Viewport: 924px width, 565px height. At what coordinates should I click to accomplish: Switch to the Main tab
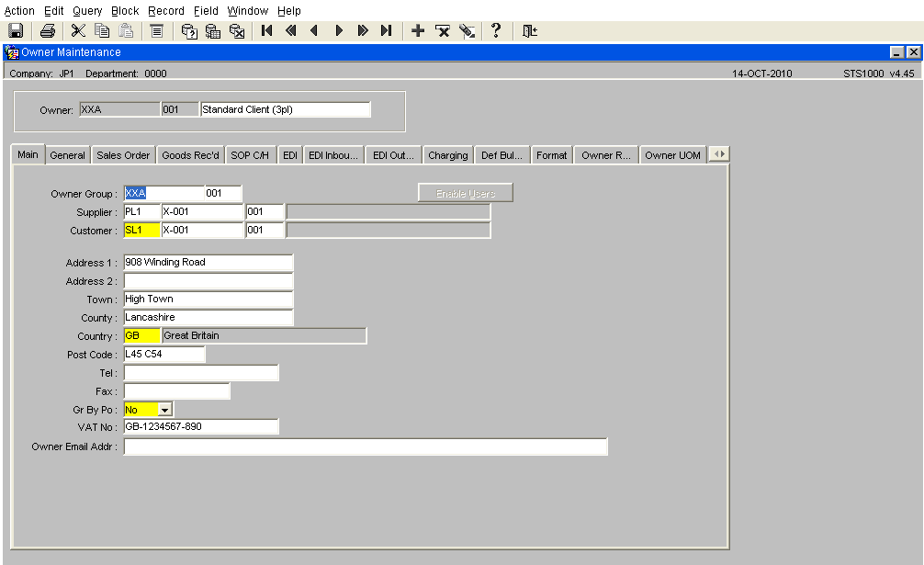pos(28,154)
